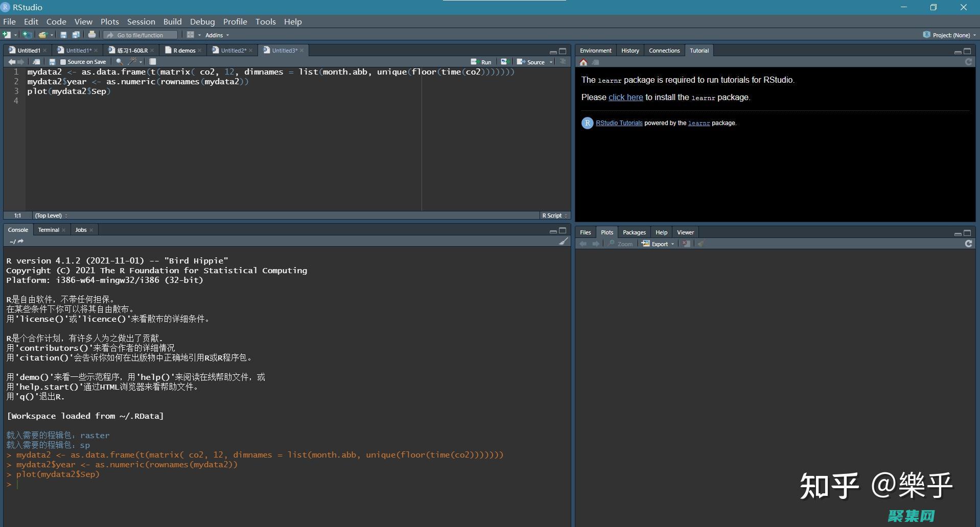Image resolution: width=980 pixels, height=527 pixels.
Task: Refresh the Plots pane
Action: pyautogui.click(x=968, y=244)
